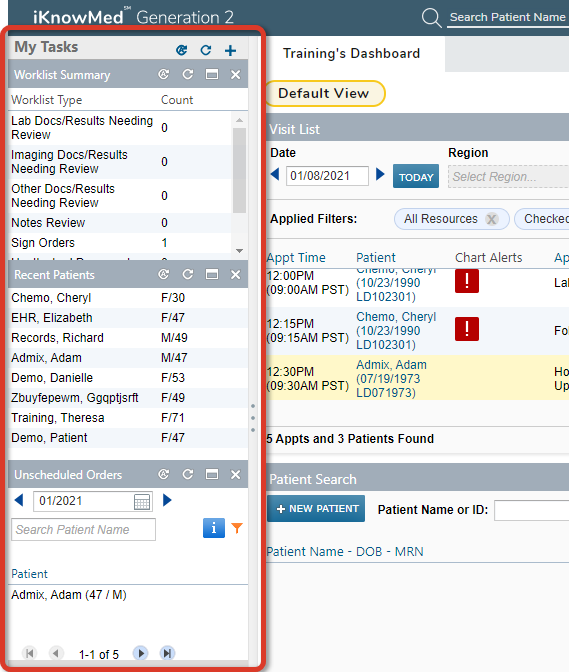Go to previous month in Unscheduled Orders
Image resolution: width=569 pixels, height=672 pixels.
(x=19, y=500)
